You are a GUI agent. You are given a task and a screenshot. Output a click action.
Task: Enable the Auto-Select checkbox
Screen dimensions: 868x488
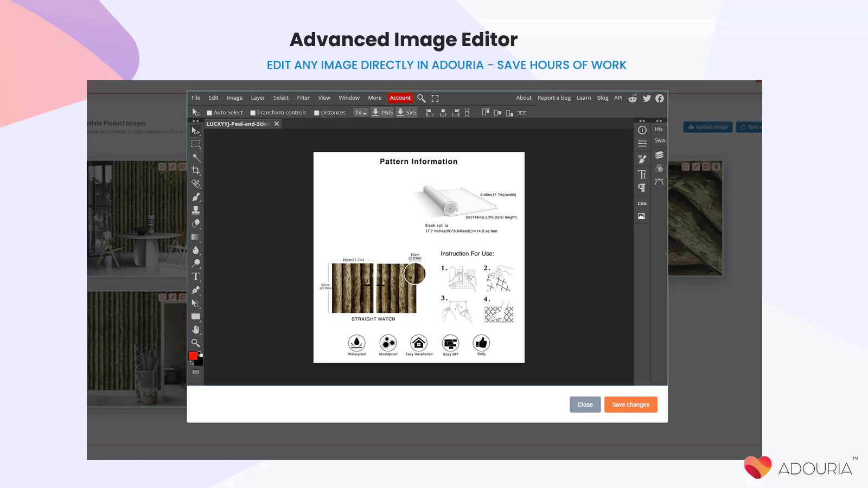click(209, 113)
